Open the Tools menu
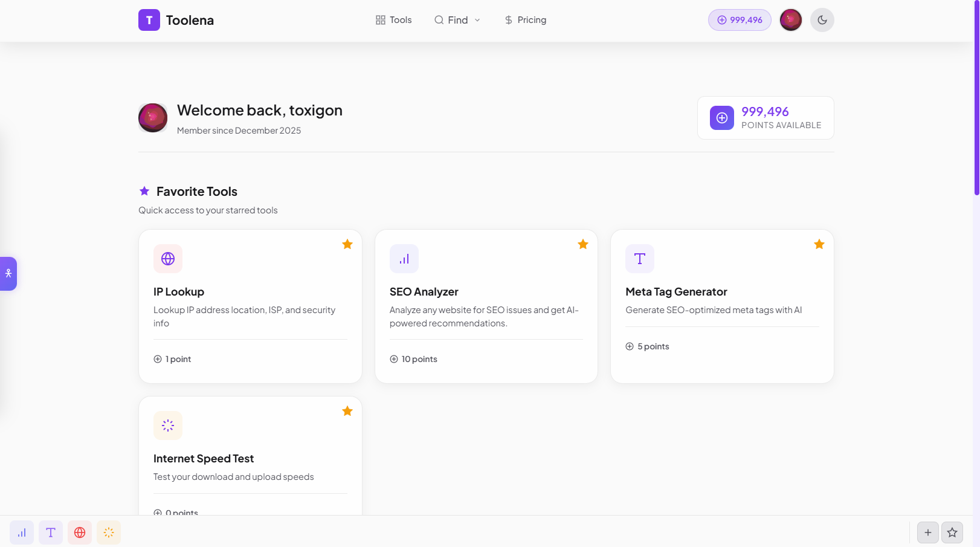Screen dimensions: 980x547 [393, 20]
